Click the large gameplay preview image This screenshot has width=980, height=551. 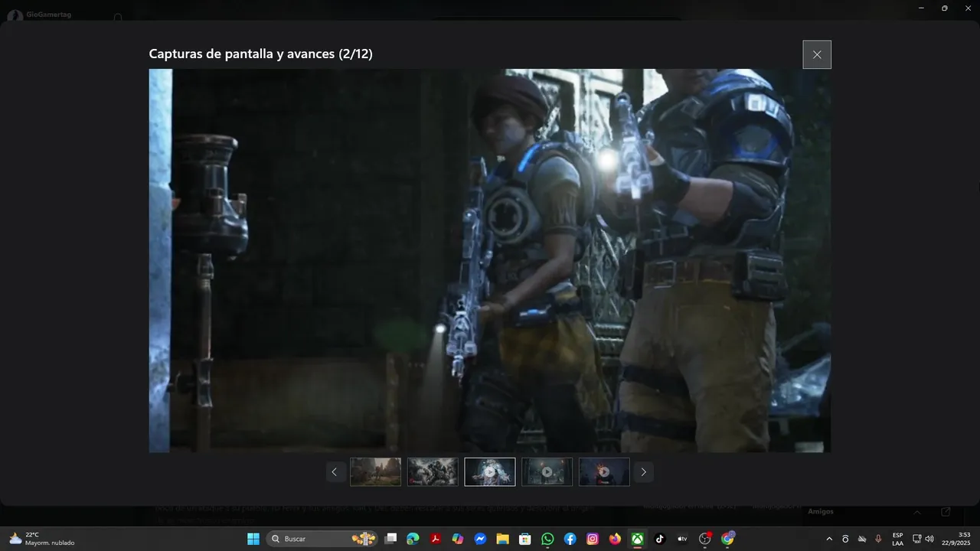tap(490, 260)
